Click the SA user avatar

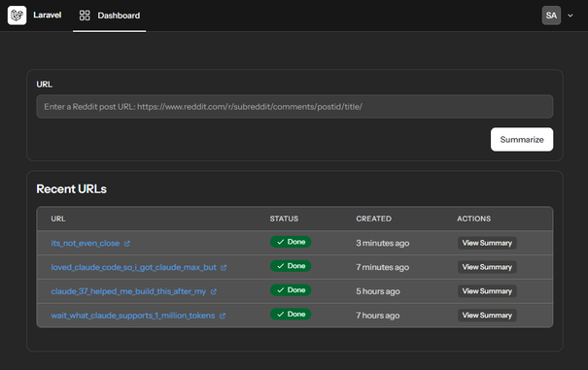coord(551,16)
